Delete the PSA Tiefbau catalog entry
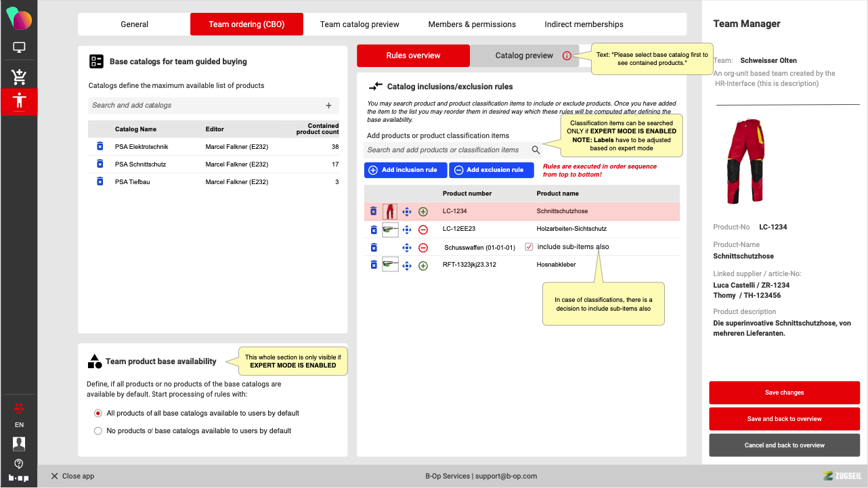868x488 pixels. coord(100,181)
